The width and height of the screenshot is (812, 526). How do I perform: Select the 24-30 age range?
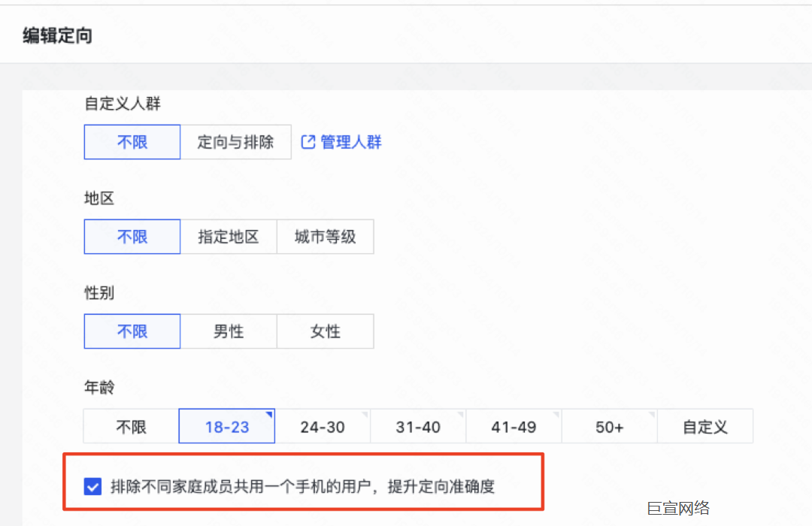click(x=322, y=425)
